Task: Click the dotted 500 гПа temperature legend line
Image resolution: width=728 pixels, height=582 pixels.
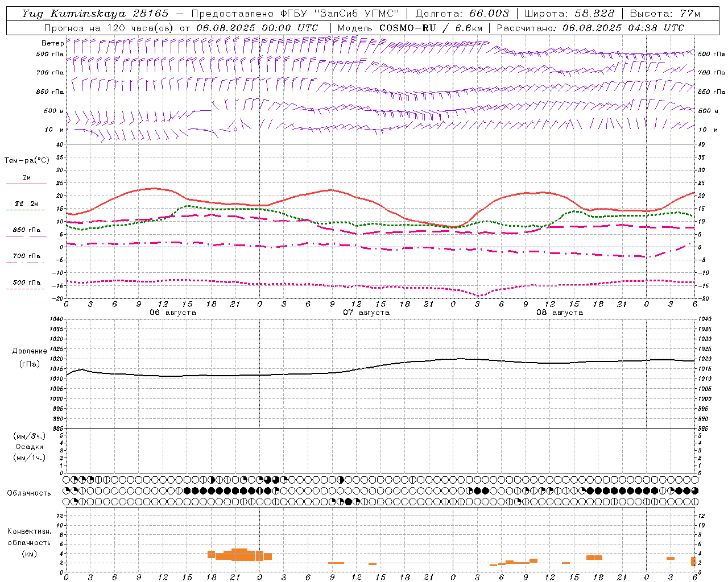Action: tap(25, 289)
